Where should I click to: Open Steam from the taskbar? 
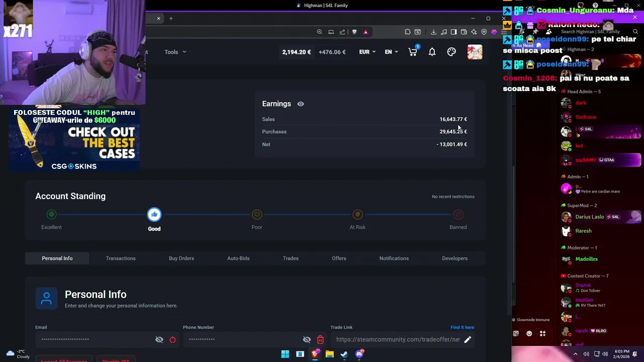[x=344, y=354]
